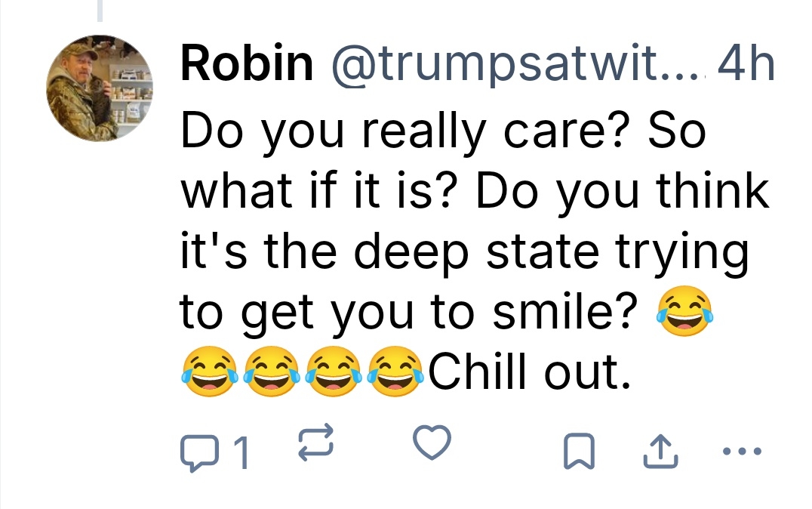Click the reply count number 1

(x=240, y=453)
